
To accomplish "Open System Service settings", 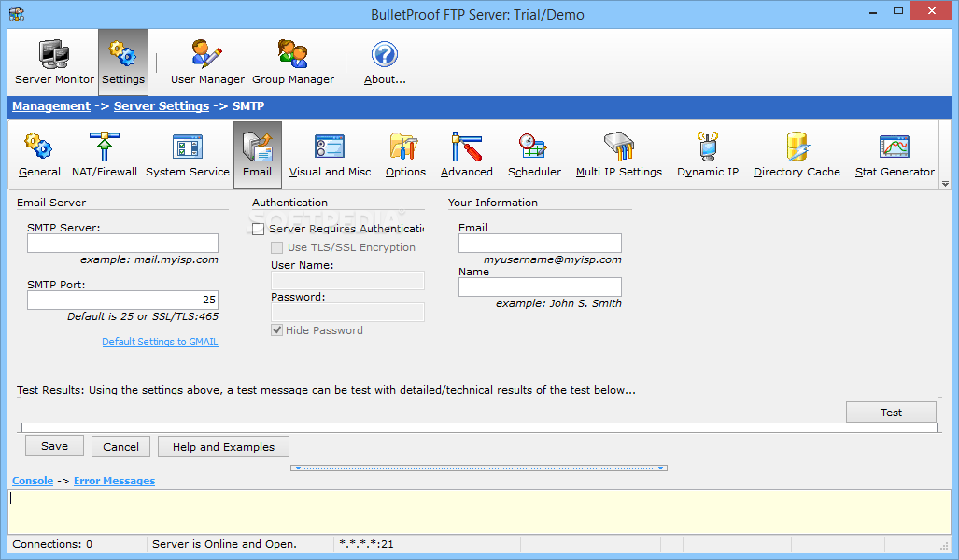I will click(187, 155).
